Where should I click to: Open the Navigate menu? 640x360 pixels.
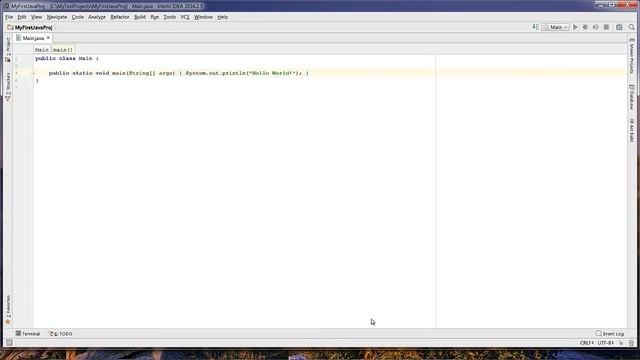coord(57,17)
